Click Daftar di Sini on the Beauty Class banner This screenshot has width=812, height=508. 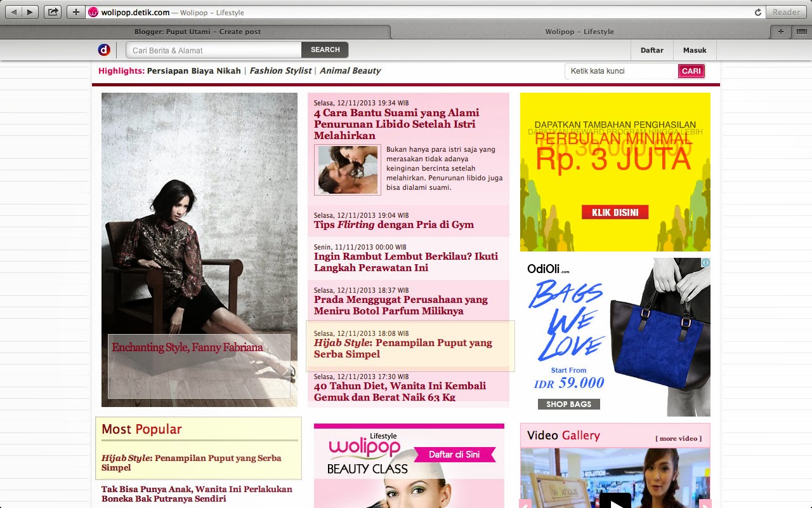tap(455, 455)
